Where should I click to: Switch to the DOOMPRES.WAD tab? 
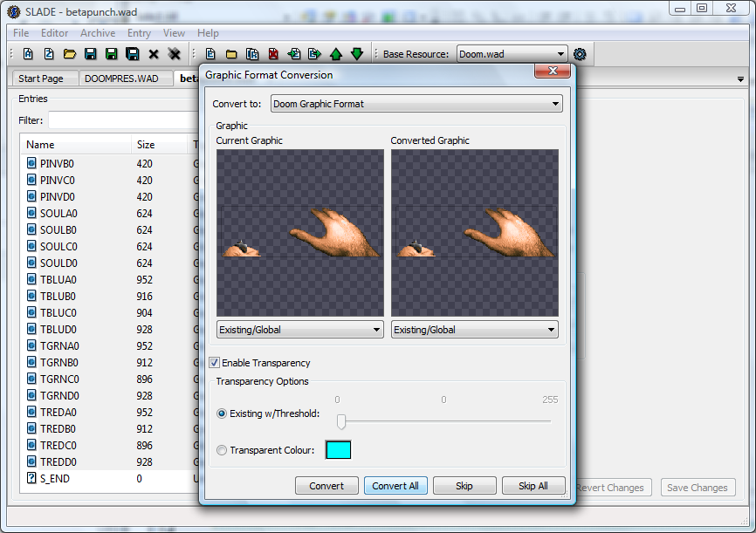[x=121, y=79]
